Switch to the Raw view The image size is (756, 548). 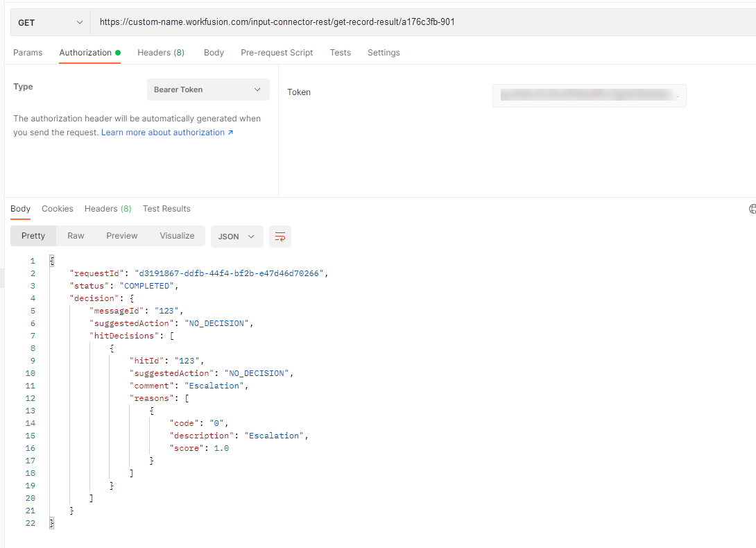(x=76, y=236)
